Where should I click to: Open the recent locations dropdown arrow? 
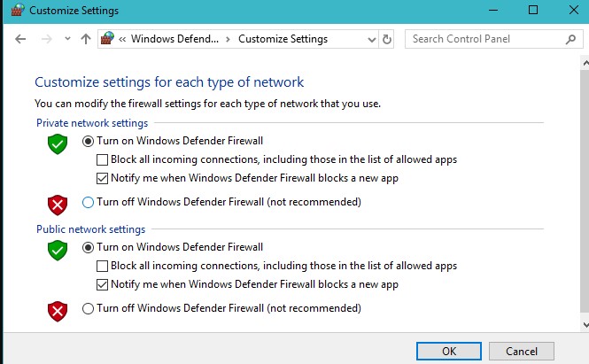[x=67, y=38]
